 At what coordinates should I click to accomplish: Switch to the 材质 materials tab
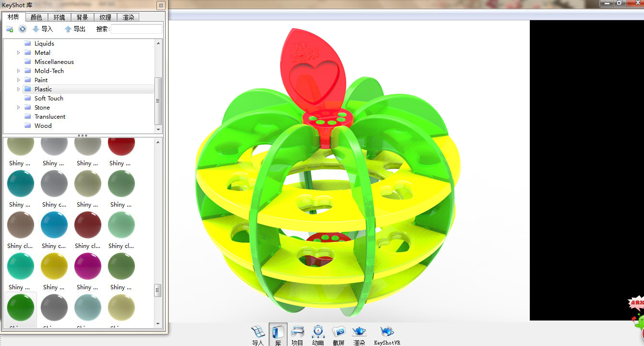point(13,17)
